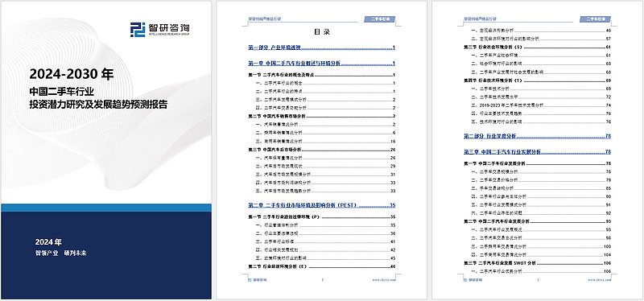Click the small logo icon in middle page footer
The image size is (644, 301).
tap(250, 279)
